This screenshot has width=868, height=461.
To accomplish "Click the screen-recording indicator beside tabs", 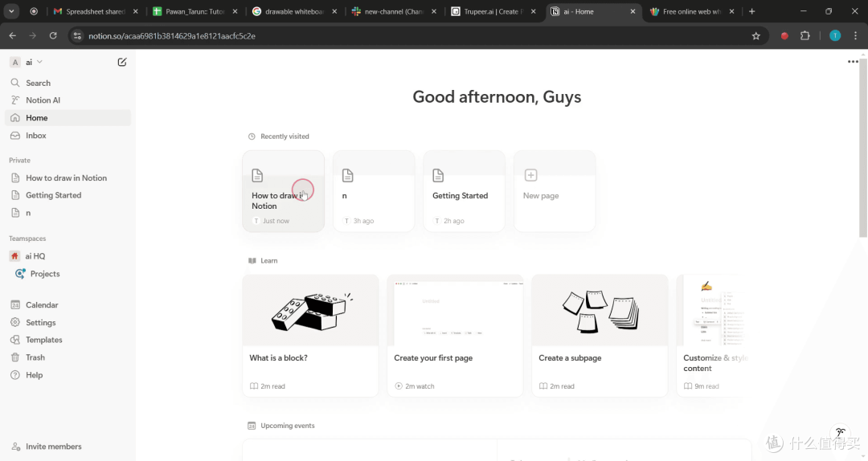I will (34, 11).
